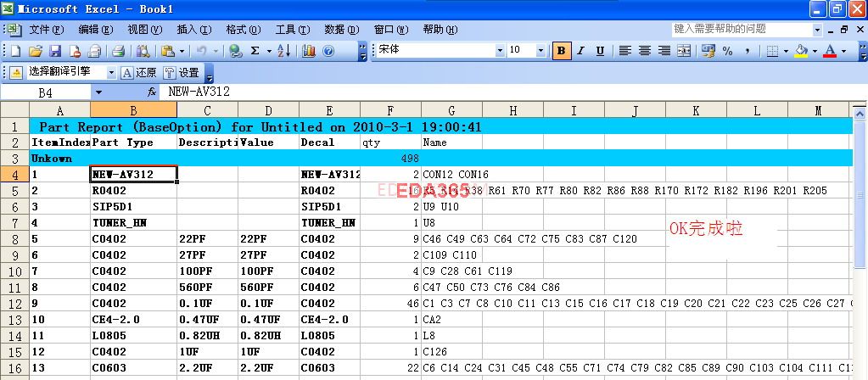Image resolution: width=868 pixels, height=380 pixels.
Task: Open the function wizard fx button
Action: click(x=152, y=92)
